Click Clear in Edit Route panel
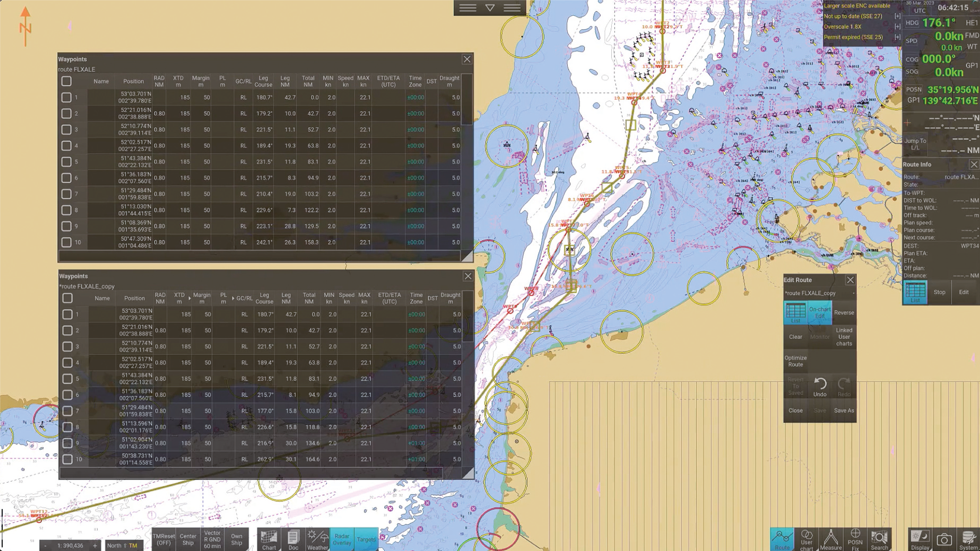Image resolution: width=980 pixels, height=551 pixels. click(796, 337)
